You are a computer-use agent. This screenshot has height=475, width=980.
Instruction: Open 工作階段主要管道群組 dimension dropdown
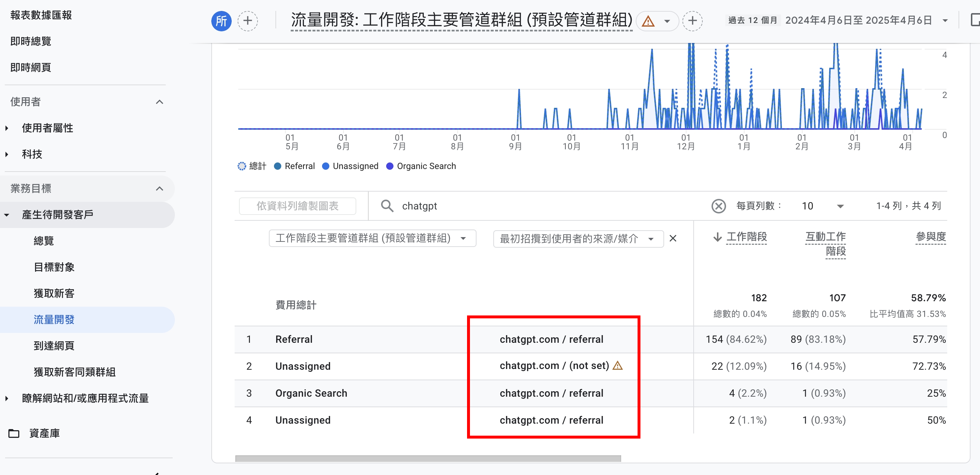pyautogui.click(x=372, y=239)
